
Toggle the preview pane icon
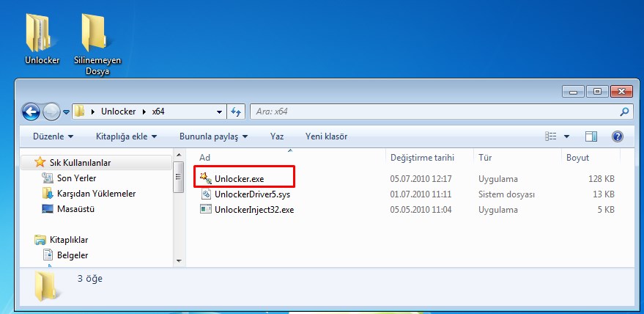click(591, 136)
